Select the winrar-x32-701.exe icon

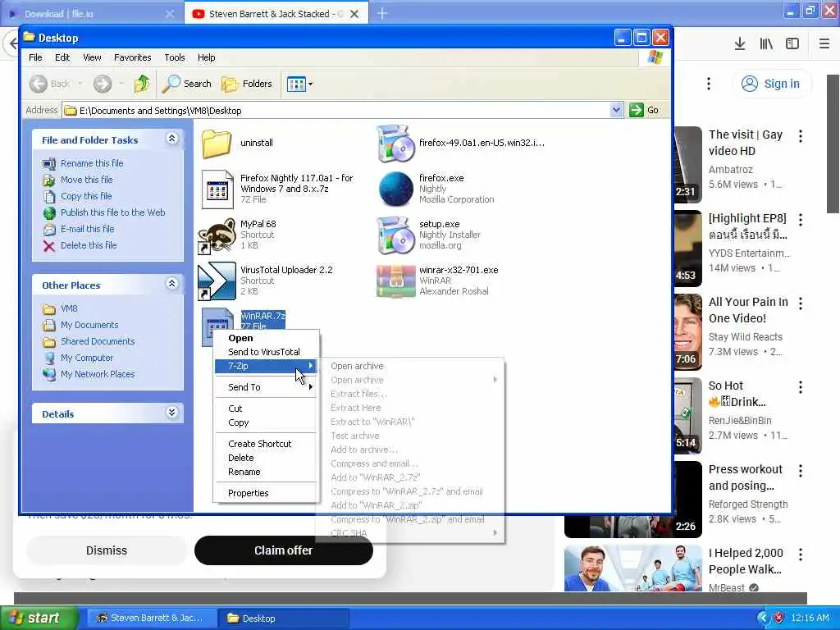point(396,281)
